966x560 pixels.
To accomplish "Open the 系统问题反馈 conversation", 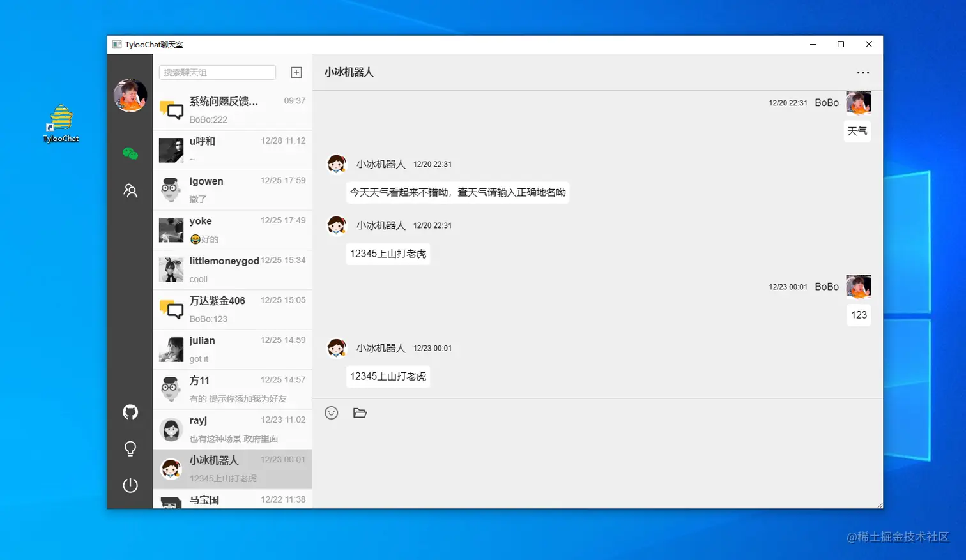I will [x=233, y=110].
